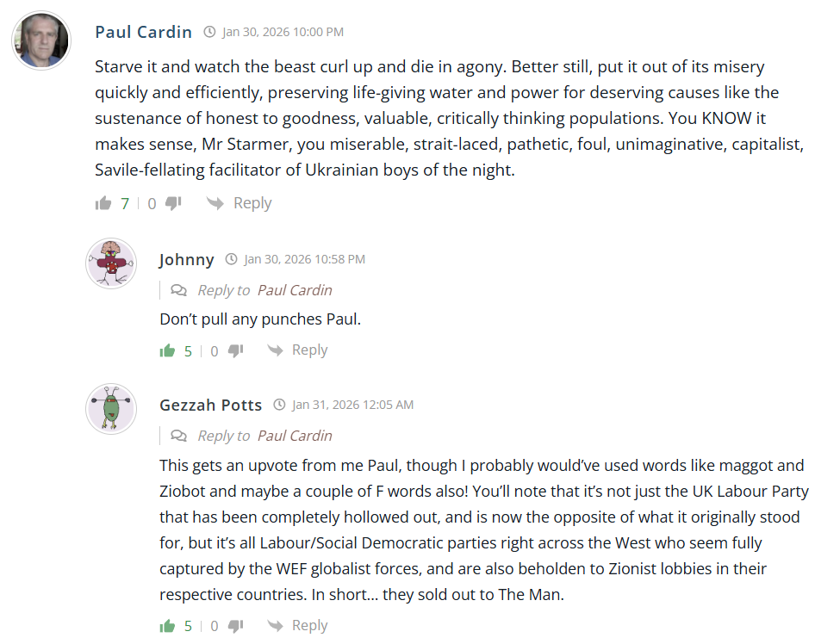The height and width of the screenshot is (644, 815).
Task: Click thumbs-down on Johnny's comment
Action: [236, 350]
